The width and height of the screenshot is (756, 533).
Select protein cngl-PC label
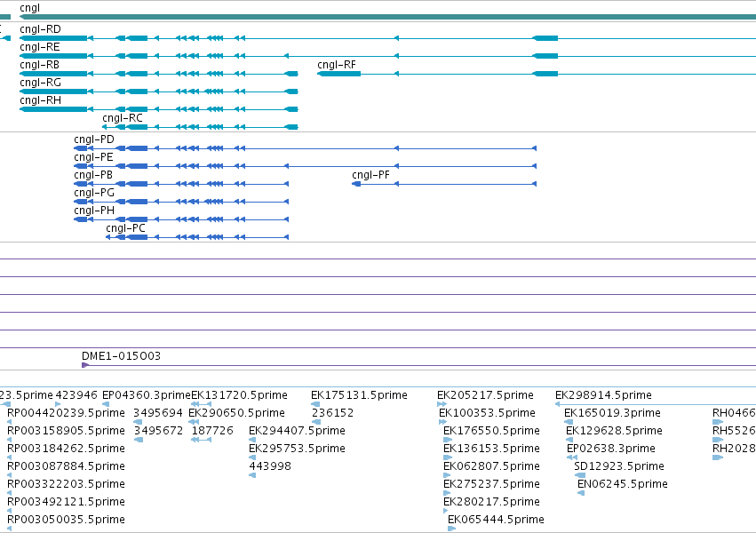tap(126, 229)
